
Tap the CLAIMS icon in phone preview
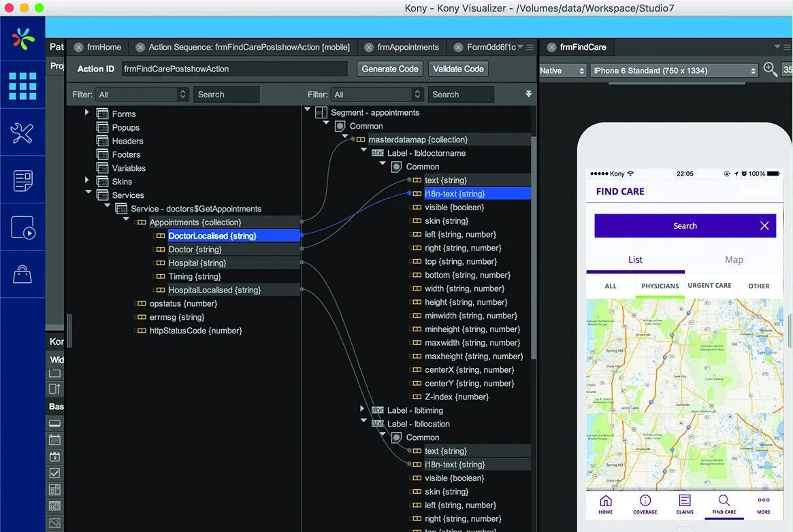pyautogui.click(x=685, y=504)
